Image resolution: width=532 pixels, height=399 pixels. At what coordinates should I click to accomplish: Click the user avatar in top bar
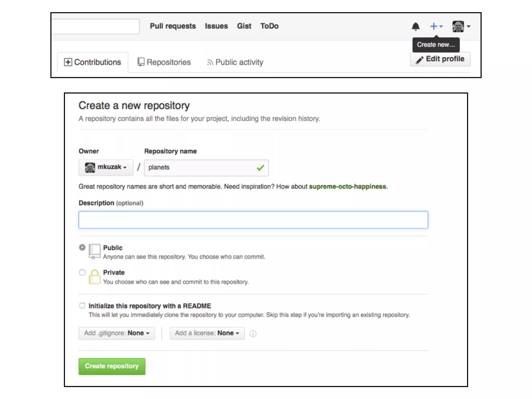[x=458, y=26]
